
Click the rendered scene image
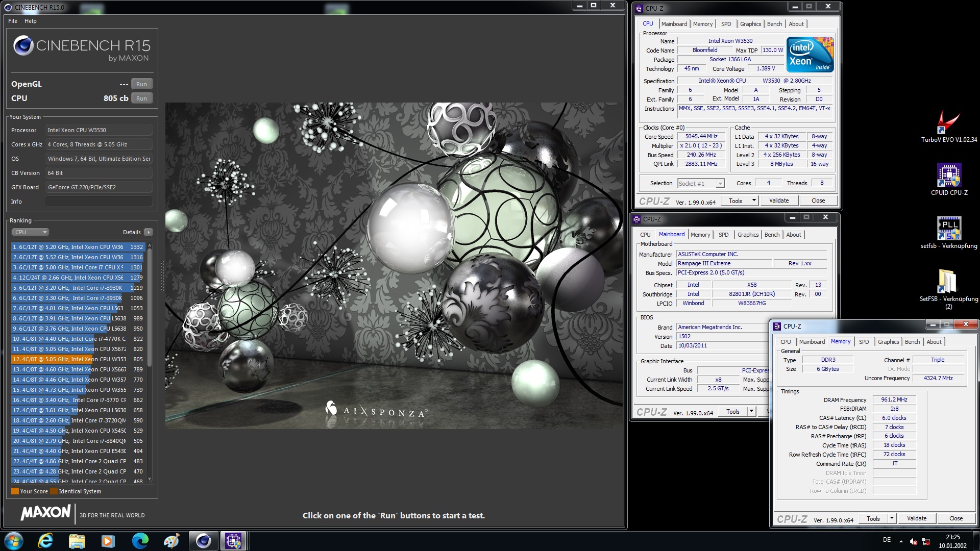click(394, 266)
